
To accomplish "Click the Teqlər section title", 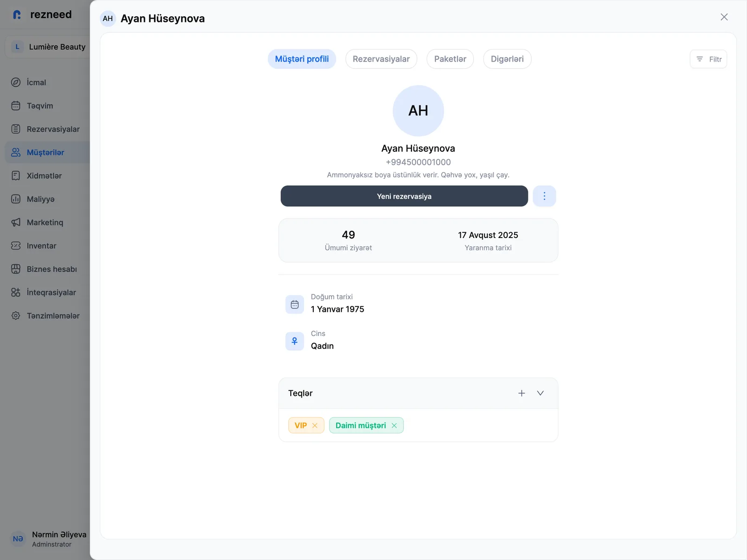I will [x=300, y=393].
